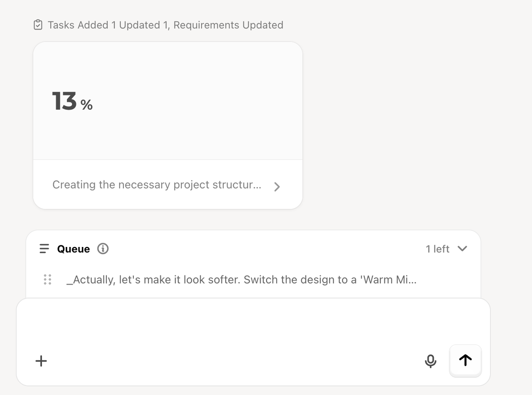532x395 pixels.
Task: Grab the six-dot drag handle of queued message
Action: click(x=47, y=279)
